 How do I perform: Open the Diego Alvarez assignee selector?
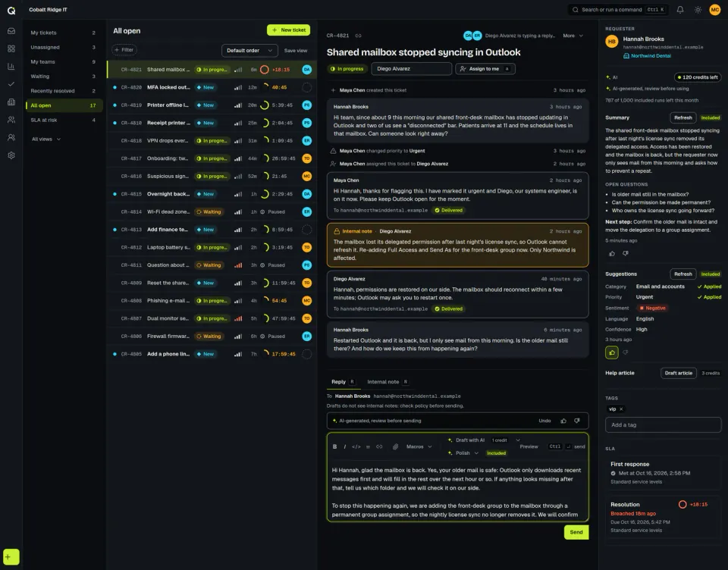[411, 69]
